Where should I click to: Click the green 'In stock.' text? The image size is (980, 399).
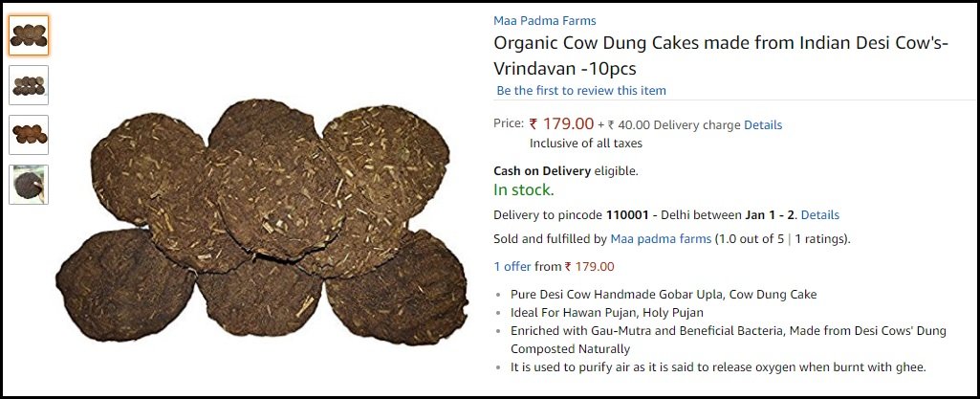click(x=524, y=189)
